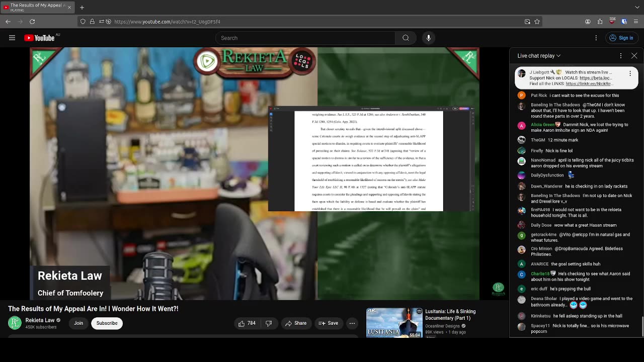Viewport: 644px width, 362px height.
Task: Open Lusitania: Life & Sinking Documentary title
Action: point(450,315)
